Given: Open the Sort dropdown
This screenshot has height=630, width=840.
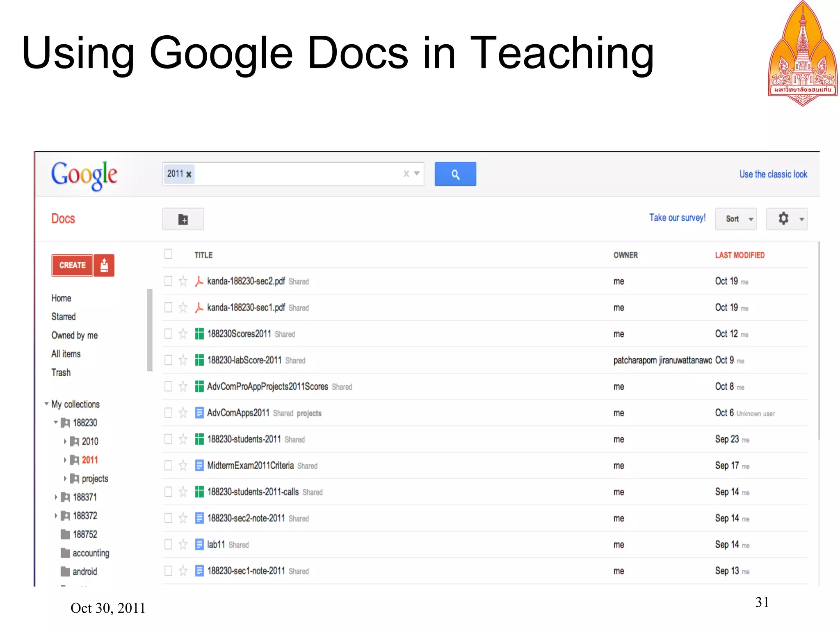Looking at the screenshot, I should (736, 219).
